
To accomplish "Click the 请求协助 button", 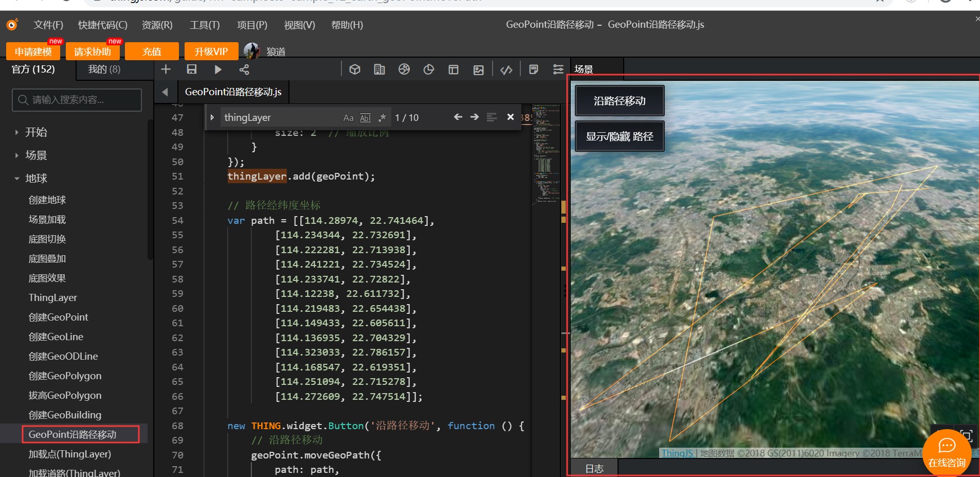I will click(x=93, y=51).
